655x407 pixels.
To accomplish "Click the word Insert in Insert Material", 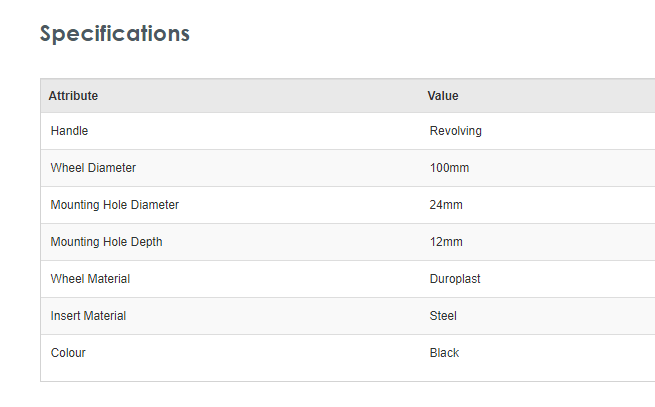I will (x=64, y=316).
